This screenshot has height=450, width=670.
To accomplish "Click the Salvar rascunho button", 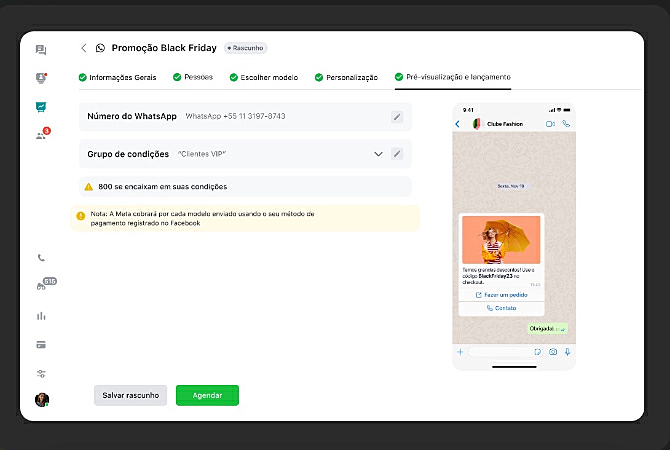I will pos(130,395).
